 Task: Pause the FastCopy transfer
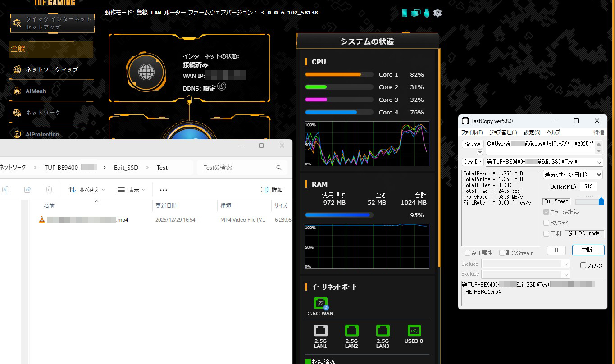click(x=556, y=250)
